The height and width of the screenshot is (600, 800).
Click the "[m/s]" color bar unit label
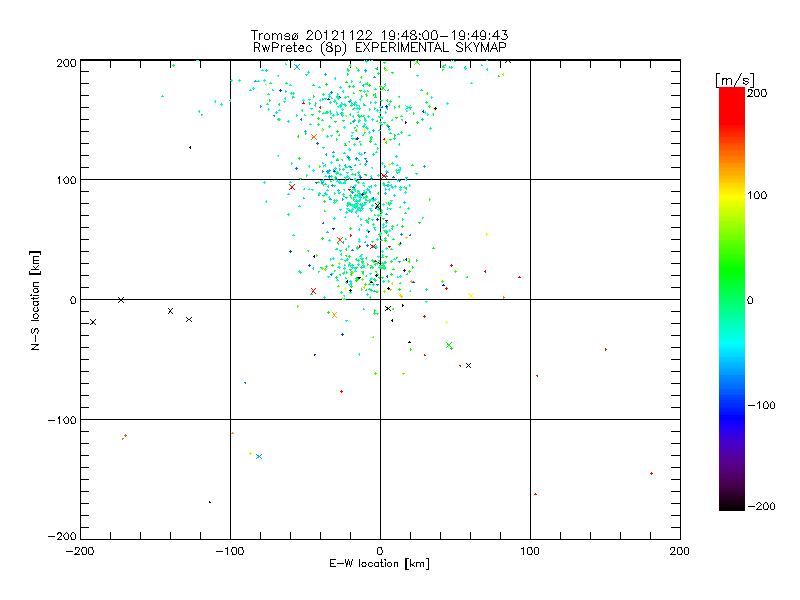tap(734, 80)
